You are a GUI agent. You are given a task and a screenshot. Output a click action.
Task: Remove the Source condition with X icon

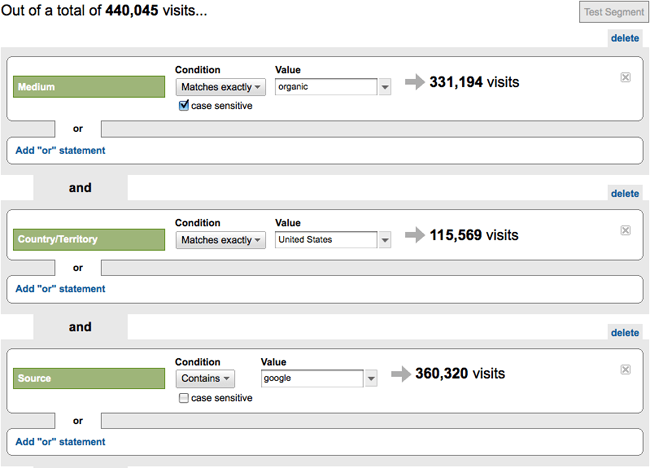[626, 369]
